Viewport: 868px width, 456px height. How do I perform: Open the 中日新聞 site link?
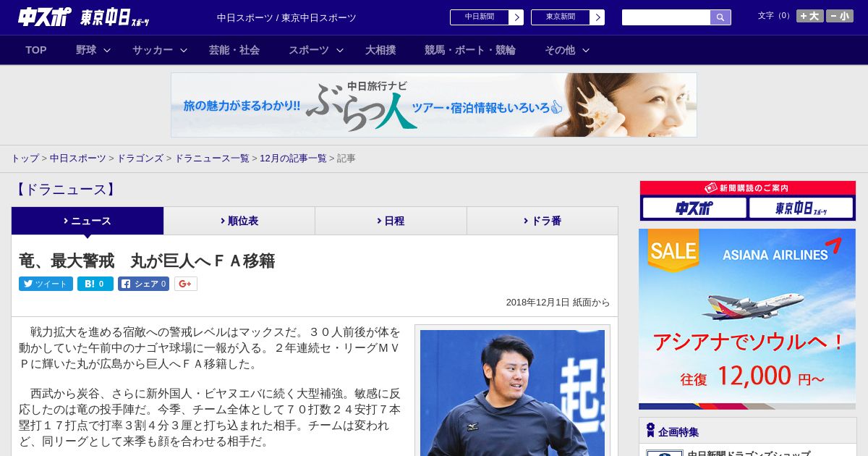[x=480, y=17]
